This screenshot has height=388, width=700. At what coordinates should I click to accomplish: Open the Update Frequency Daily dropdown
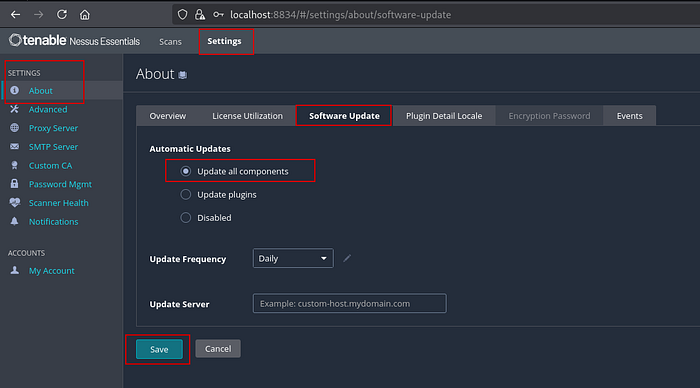[x=293, y=258]
